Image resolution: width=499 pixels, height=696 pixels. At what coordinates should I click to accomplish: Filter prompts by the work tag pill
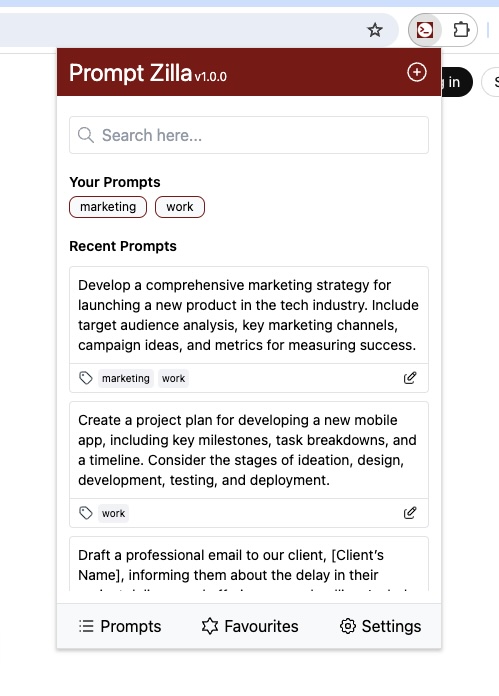[180, 207]
